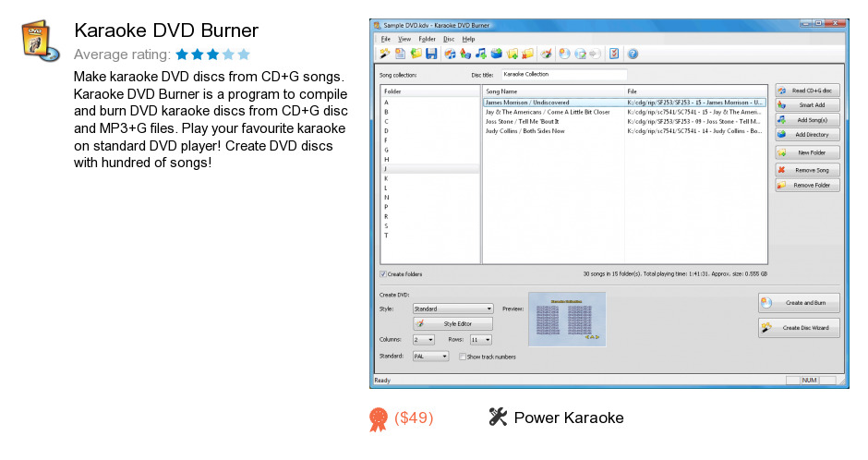Click the Remove Folder button
The width and height of the screenshot is (868, 460).
(x=807, y=186)
